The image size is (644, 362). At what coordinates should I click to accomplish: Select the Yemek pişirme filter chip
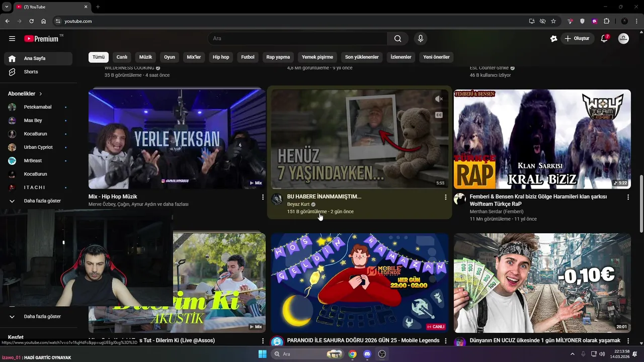pyautogui.click(x=317, y=57)
